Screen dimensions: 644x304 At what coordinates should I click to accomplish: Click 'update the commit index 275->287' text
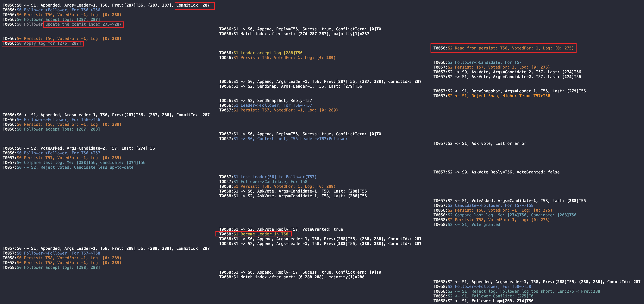[83, 24]
